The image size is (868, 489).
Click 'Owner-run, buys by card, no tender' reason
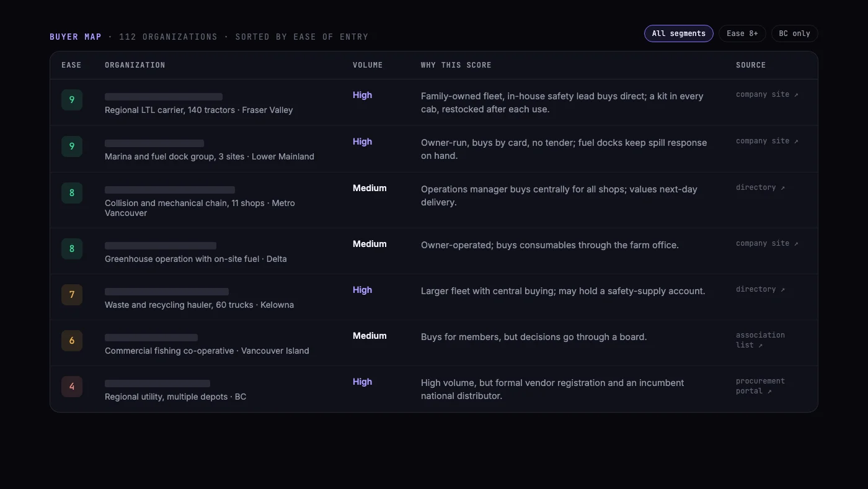pos(564,149)
